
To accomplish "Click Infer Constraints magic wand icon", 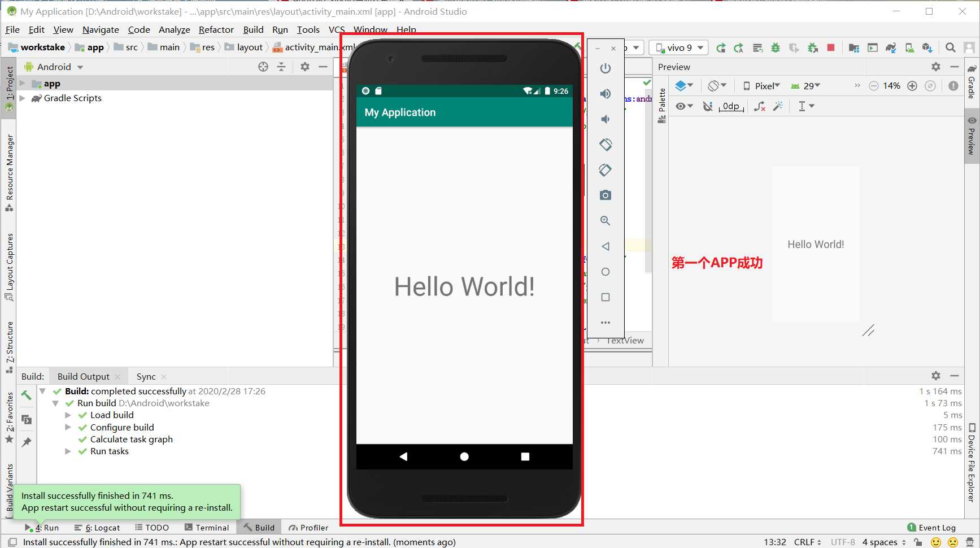I will (x=778, y=106).
